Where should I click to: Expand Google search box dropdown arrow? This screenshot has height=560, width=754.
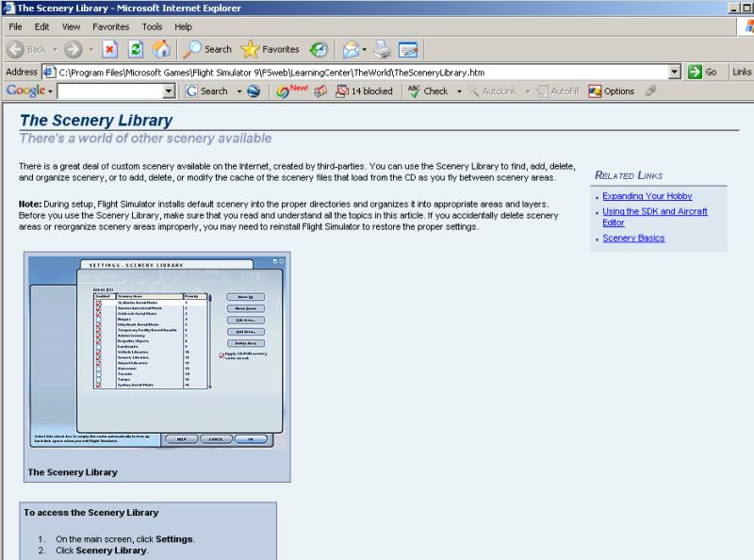pos(169,91)
